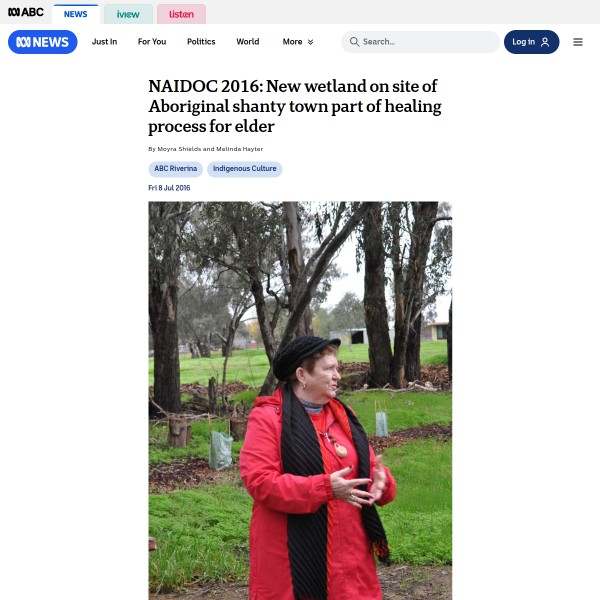Open the For You section
The image size is (600, 600).
[152, 42]
